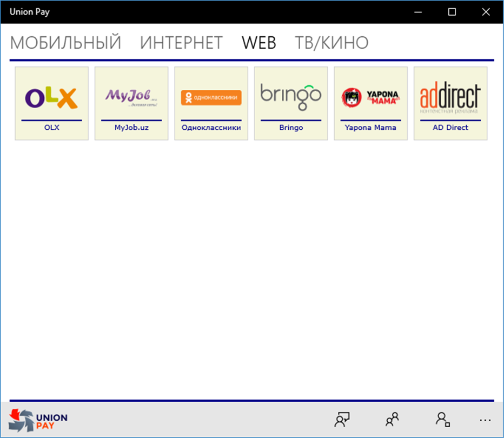Open the MyJob logo tile
The height and width of the screenshot is (438, 504).
pyautogui.click(x=131, y=103)
